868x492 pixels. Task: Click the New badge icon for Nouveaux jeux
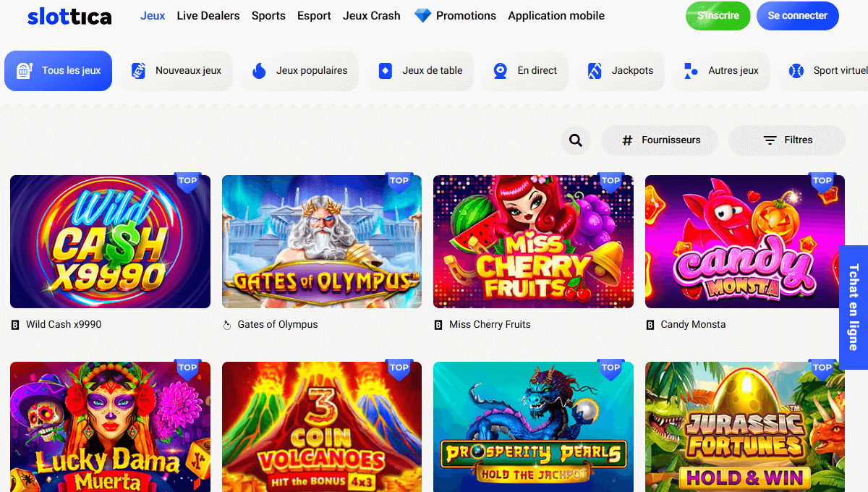pyautogui.click(x=138, y=71)
